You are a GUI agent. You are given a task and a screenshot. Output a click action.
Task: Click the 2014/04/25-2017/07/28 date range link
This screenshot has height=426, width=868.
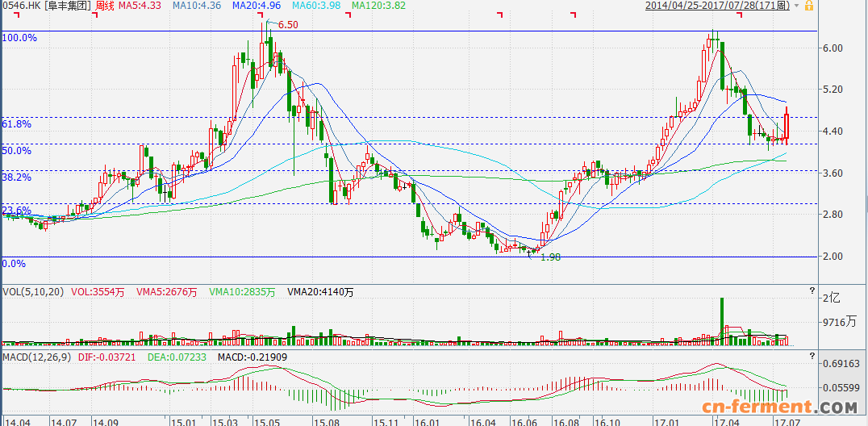pos(717,6)
